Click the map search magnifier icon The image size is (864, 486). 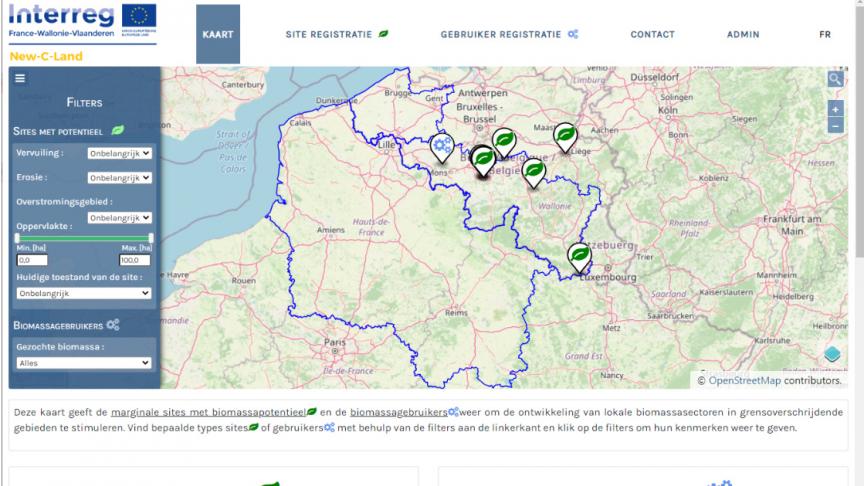(835, 79)
